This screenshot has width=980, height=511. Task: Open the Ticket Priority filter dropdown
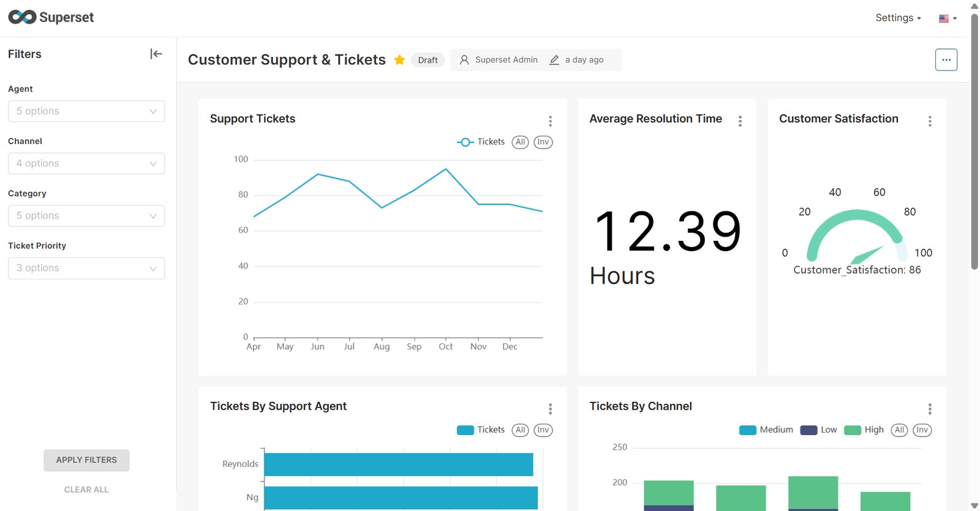pos(86,268)
